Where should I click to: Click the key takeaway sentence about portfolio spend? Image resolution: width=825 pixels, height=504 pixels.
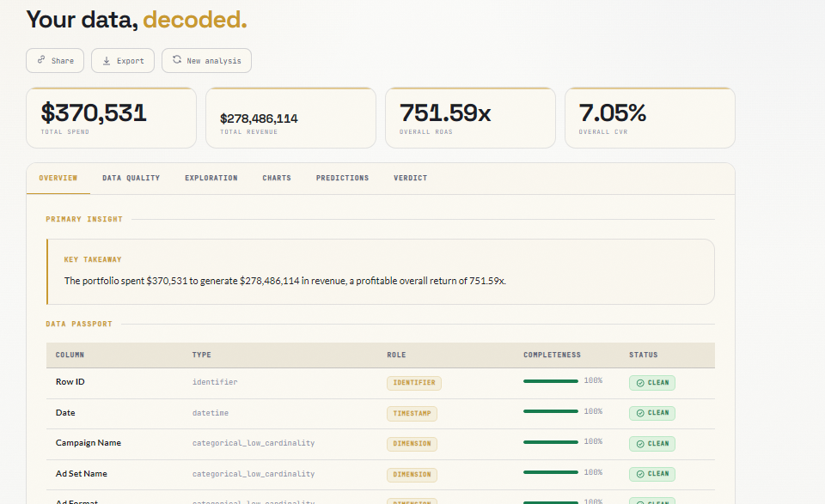tap(285, 281)
